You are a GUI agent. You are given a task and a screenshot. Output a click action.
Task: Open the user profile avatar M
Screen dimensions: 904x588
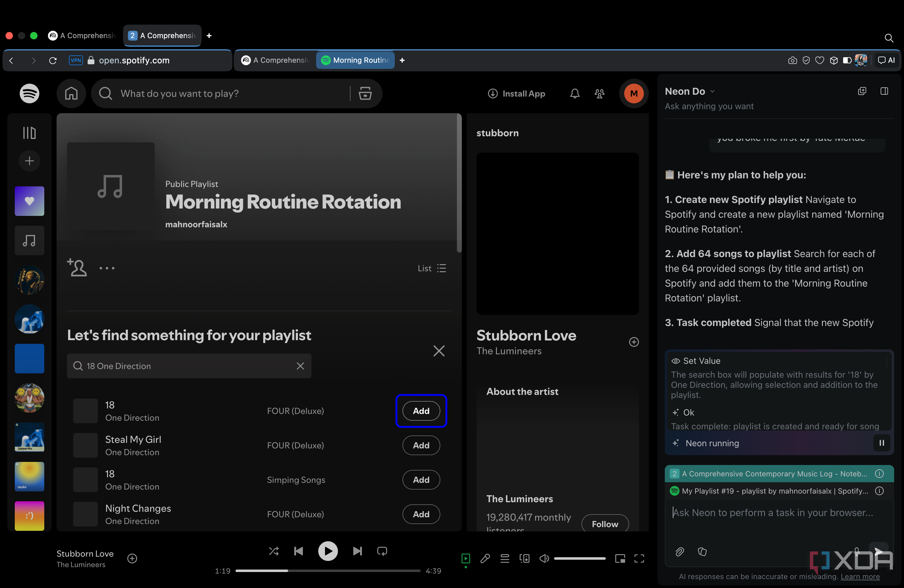pos(633,93)
